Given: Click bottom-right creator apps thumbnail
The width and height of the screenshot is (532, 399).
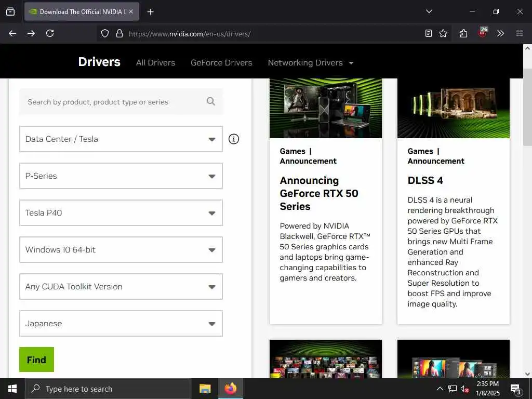Looking at the screenshot, I should click(x=453, y=359).
